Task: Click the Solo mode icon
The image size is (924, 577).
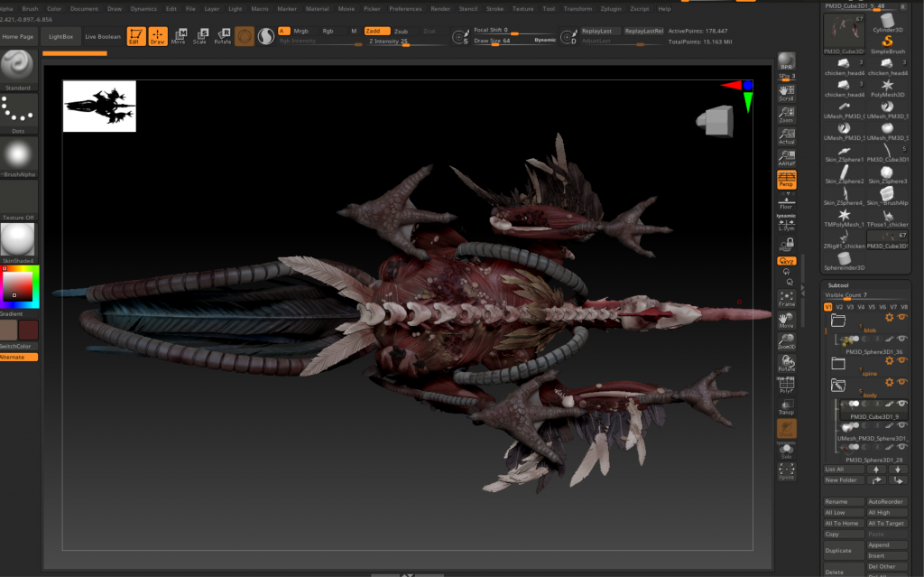Action: coord(786,451)
